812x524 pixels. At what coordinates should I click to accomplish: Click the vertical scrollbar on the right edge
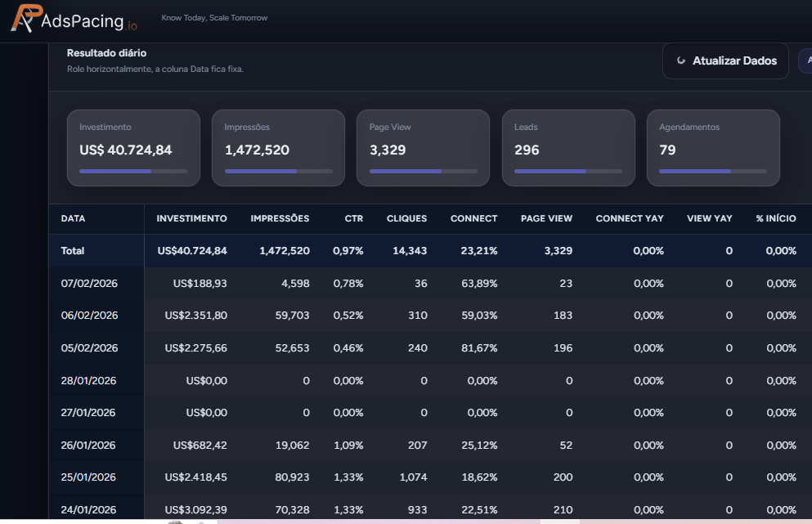click(808, 327)
